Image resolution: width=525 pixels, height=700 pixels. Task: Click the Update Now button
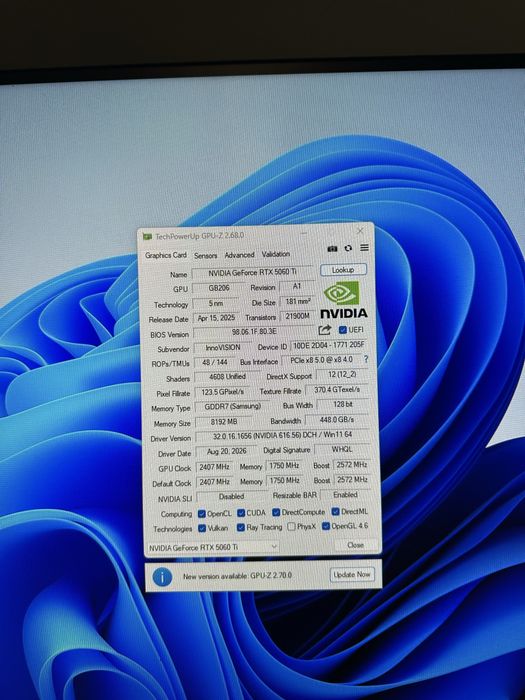pos(352,575)
